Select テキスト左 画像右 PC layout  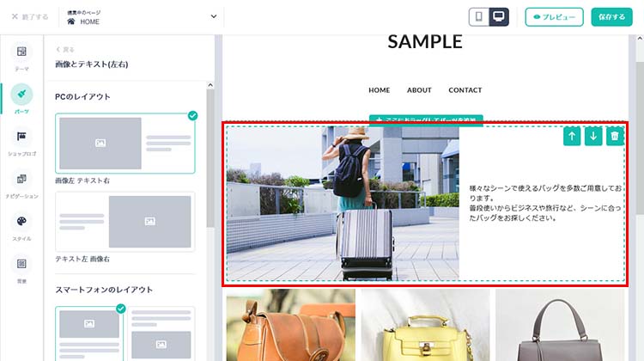(125, 222)
